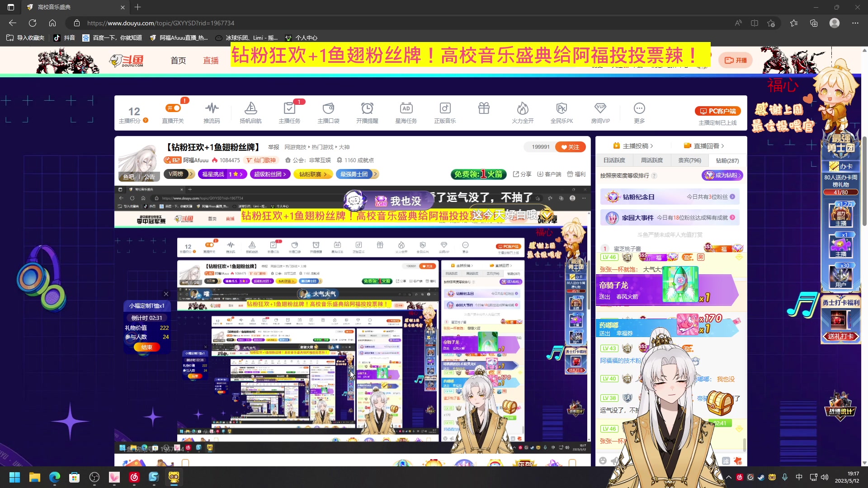Click the 福利 gift icon
This screenshot has height=488, width=868.
point(576,174)
